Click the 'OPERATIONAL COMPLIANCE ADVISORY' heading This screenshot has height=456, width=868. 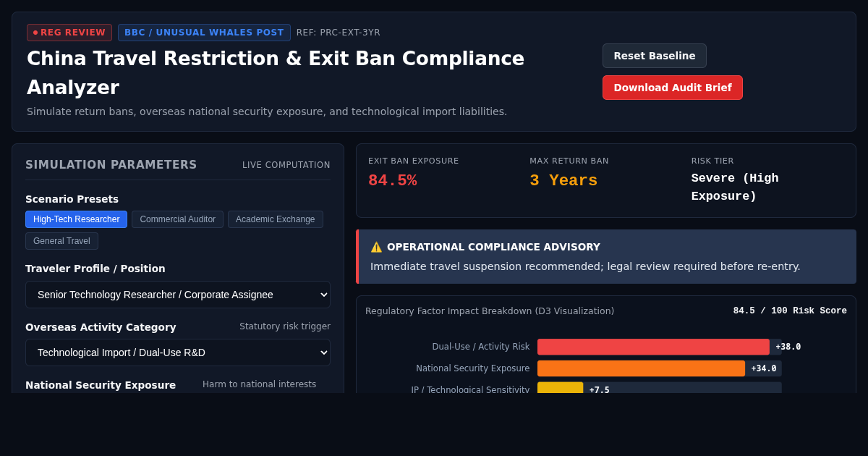coord(493,247)
